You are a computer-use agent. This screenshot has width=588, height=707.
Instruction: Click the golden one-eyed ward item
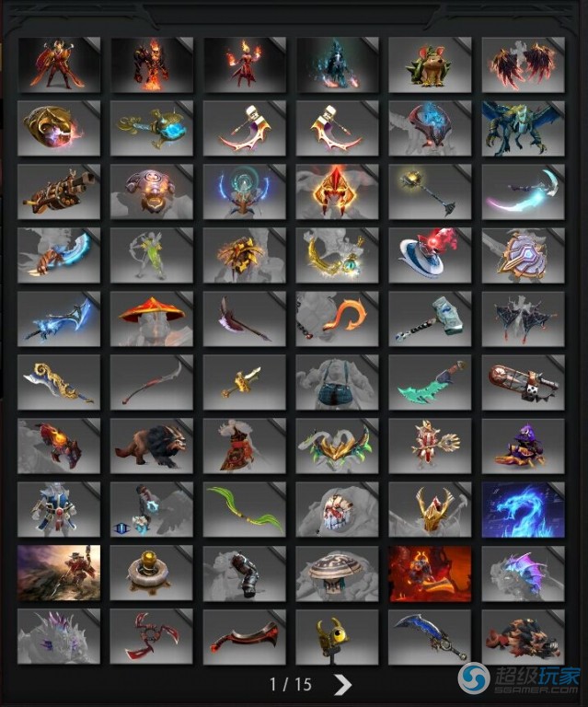coord(337,637)
